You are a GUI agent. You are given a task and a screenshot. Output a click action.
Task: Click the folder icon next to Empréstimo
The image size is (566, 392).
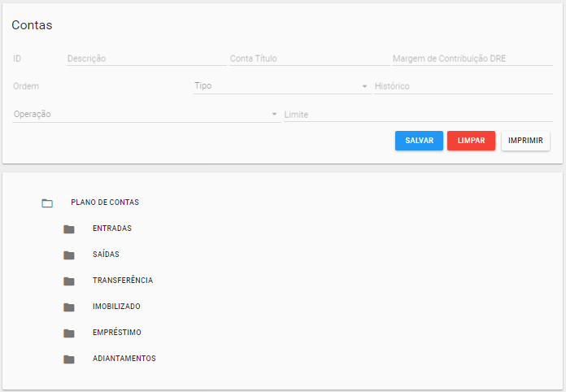tap(69, 333)
